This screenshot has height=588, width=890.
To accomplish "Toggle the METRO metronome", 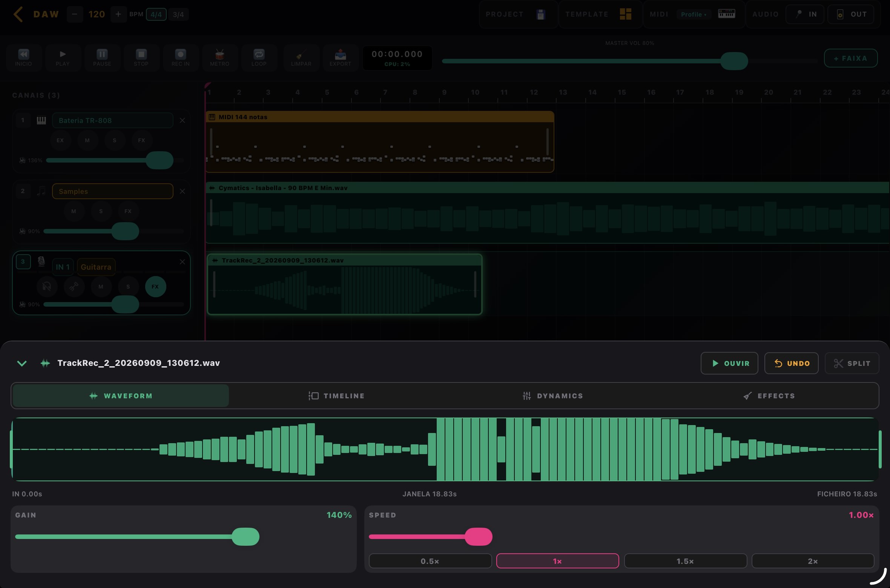I will pos(219,58).
